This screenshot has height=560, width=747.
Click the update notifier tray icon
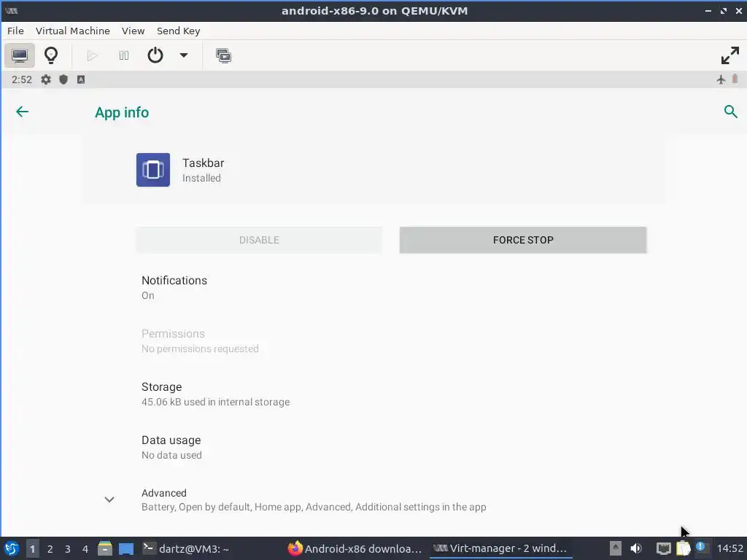click(x=701, y=548)
